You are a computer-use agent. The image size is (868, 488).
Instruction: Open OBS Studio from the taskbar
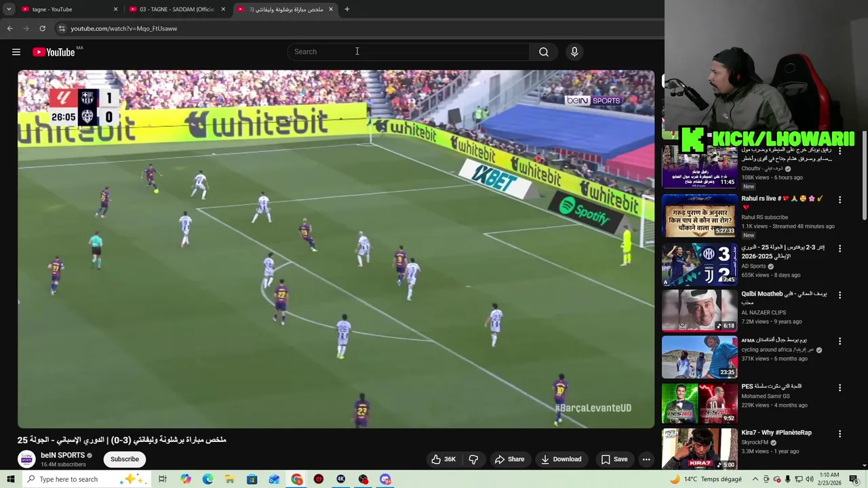(363, 479)
